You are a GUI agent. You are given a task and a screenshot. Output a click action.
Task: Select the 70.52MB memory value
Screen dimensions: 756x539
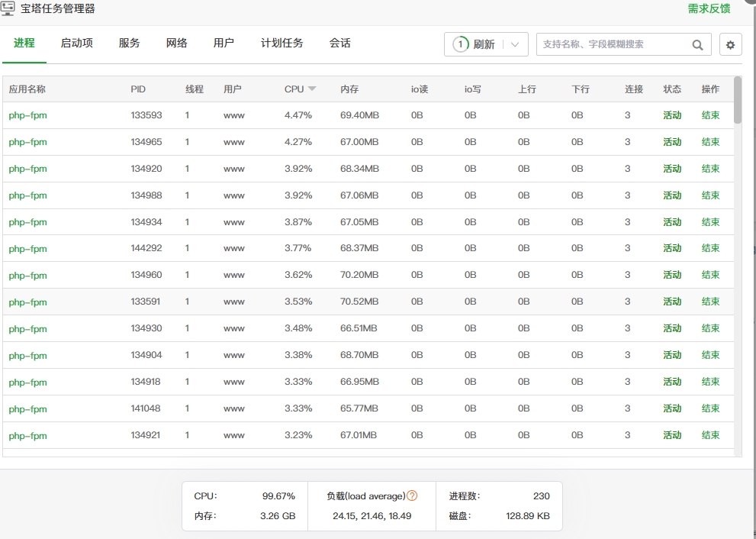coord(359,302)
